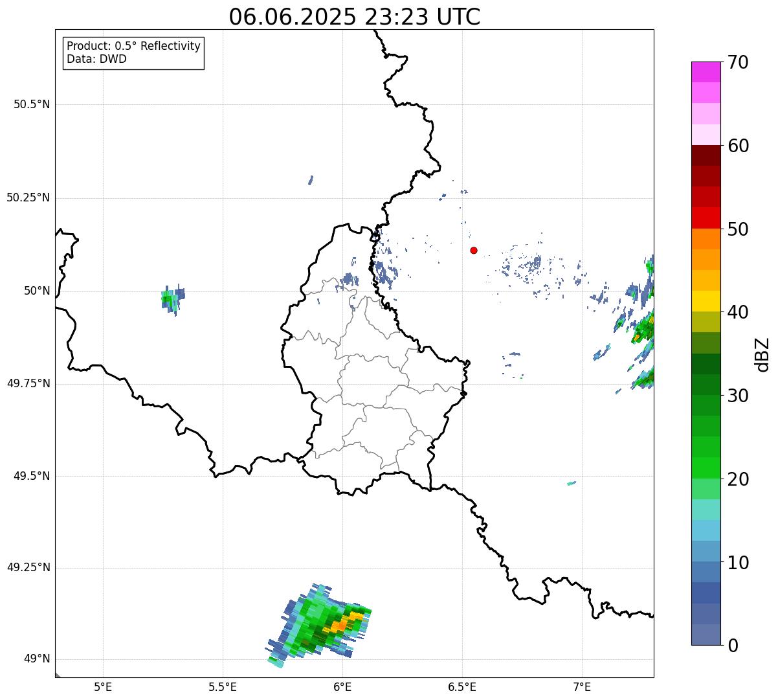Click the small blue echo near 5.9°E 50.3°N
The width and height of the screenshot is (778, 700).
pyautogui.click(x=311, y=180)
